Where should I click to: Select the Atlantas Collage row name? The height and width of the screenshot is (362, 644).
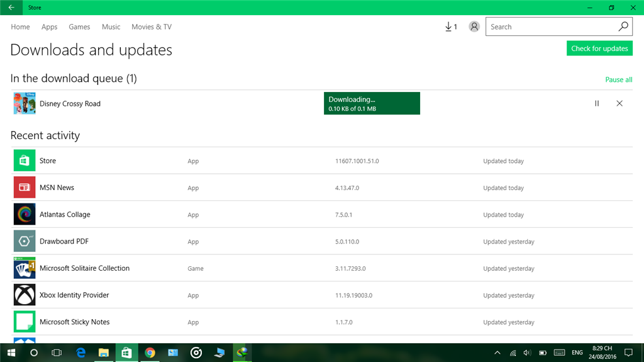[65, 214]
